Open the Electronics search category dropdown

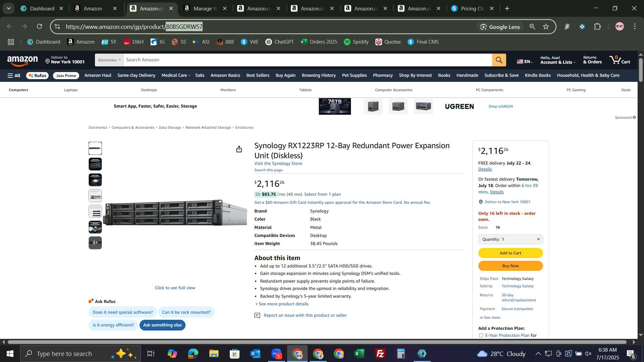click(x=109, y=60)
